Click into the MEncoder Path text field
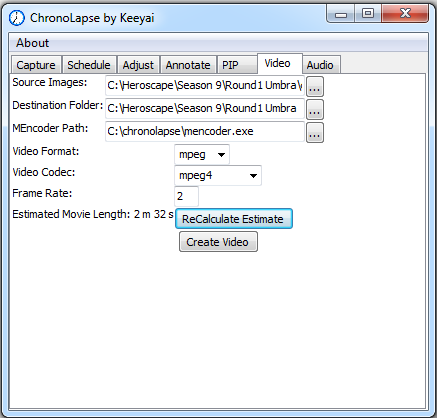This screenshot has height=418, width=437. click(x=205, y=131)
